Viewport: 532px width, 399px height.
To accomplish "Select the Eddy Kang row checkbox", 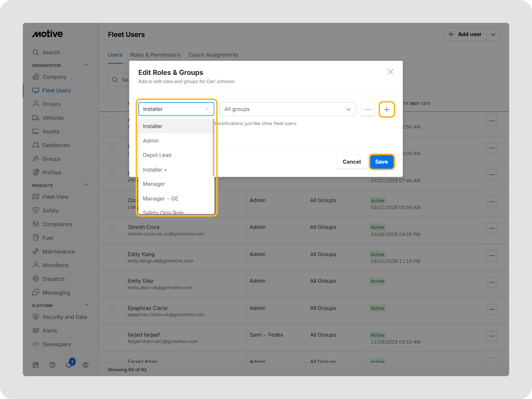I will click(112, 254).
